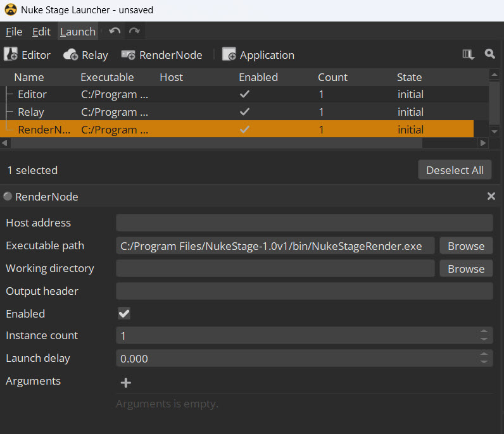Close the RenderNode properties panel
This screenshot has height=434, width=504.
[491, 197]
